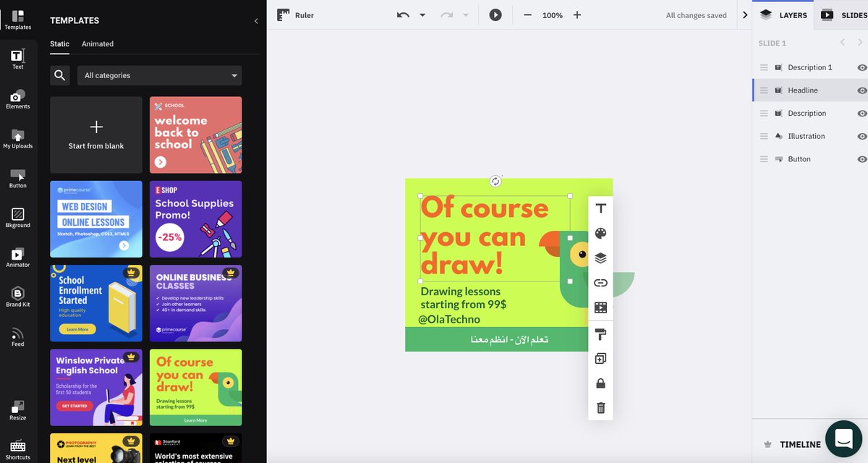Choose the School Enrollment Started template
Image resolution: width=868 pixels, height=463 pixels.
coord(96,303)
